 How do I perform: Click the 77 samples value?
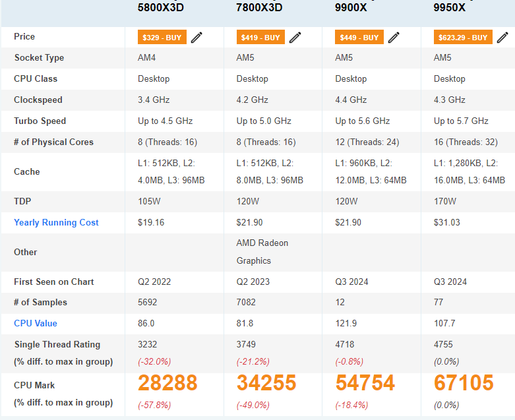point(439,302)
